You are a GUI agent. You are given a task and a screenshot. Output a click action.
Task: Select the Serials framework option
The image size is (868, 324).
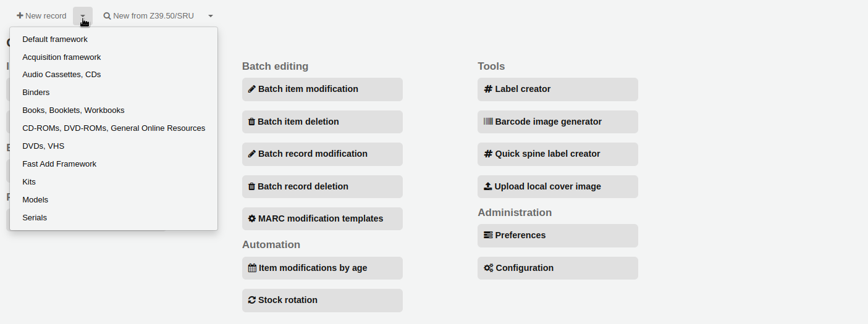(x=35, y=218)
